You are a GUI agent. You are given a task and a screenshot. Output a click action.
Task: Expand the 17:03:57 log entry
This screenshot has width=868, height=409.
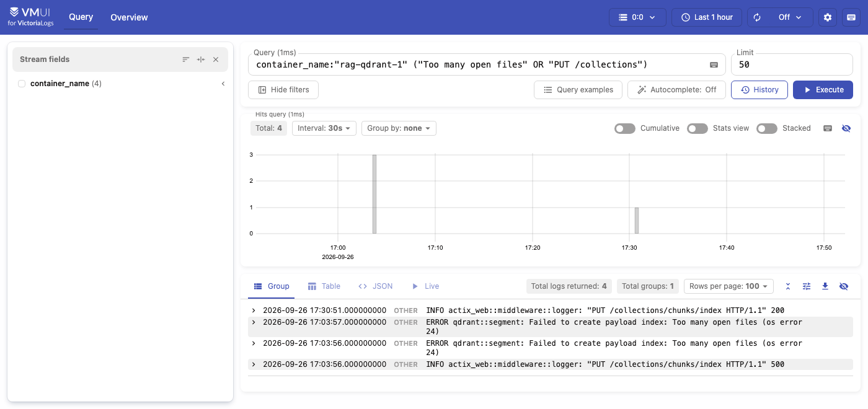254,322
